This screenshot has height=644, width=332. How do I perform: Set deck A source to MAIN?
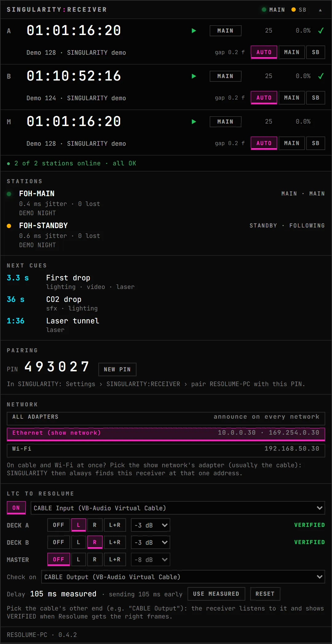292,52
